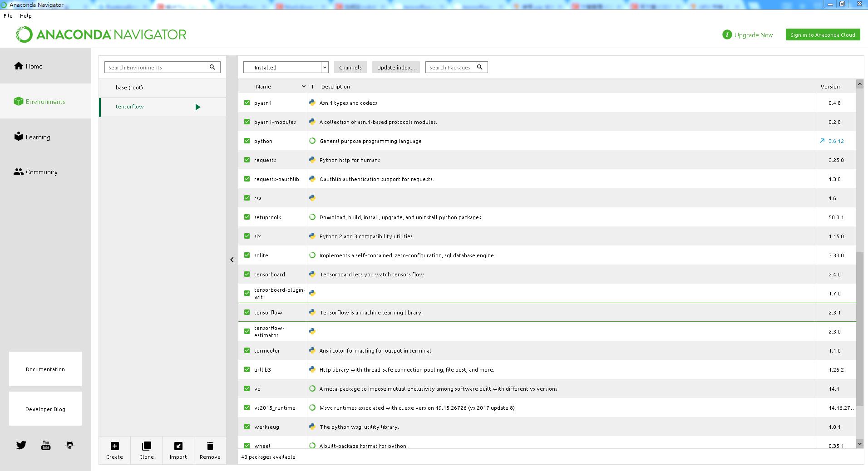This screenshot has width=868, height=471.
Task: Click the python type icon for requests
Action: [x=312, y=160]
